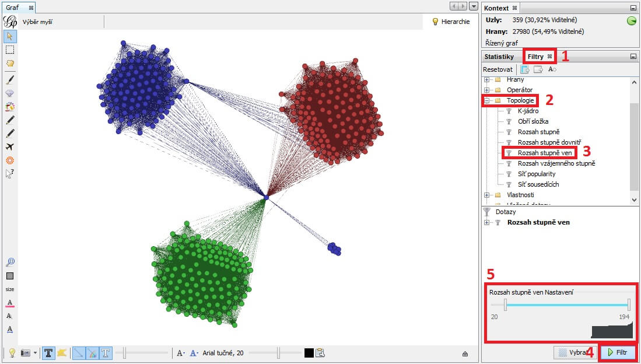Collapse the Topologie folder
641x364 pixels.
[x=486, y=100]
